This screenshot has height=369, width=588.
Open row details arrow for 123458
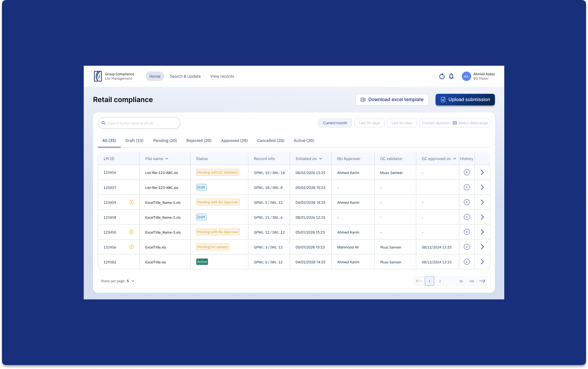click(x=482, y=217)
